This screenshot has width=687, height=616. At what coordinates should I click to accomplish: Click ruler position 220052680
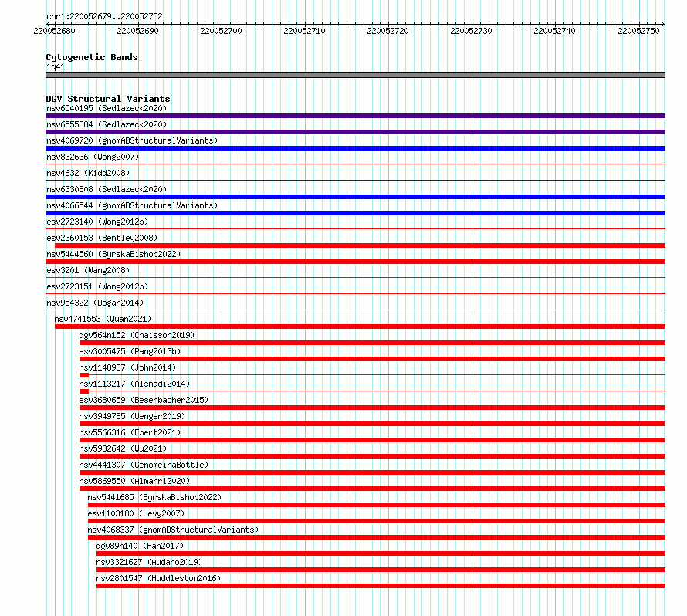pyautogui.click(x=54, y=31)
